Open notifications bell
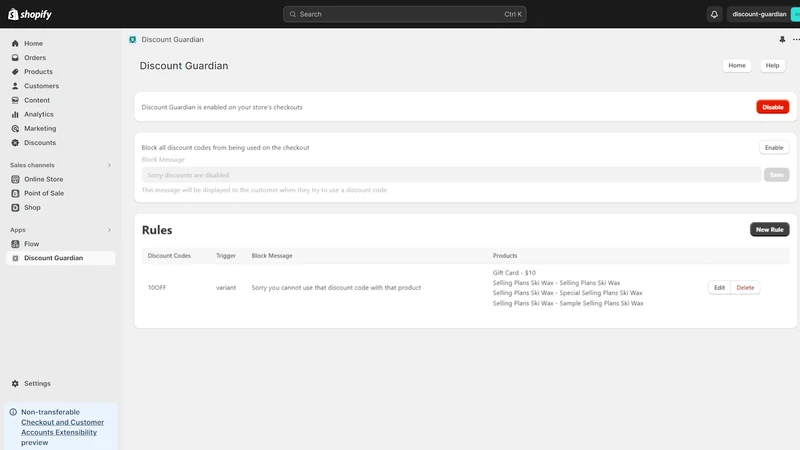The height and width of the screenshot is (450, 800). click(x=714, y=14)
